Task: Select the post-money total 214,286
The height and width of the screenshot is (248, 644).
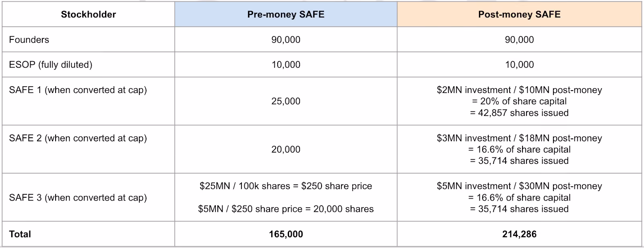Action: click(519, 234)
